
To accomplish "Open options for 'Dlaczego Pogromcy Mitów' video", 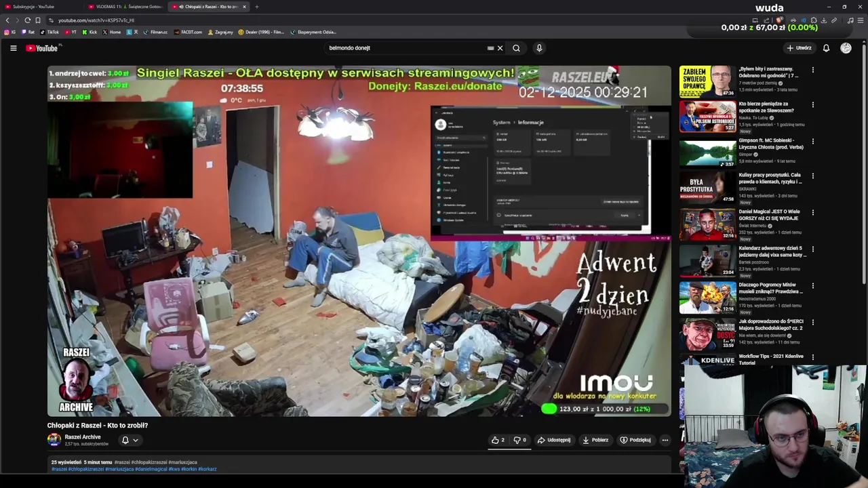I will (x=812, y=286).
